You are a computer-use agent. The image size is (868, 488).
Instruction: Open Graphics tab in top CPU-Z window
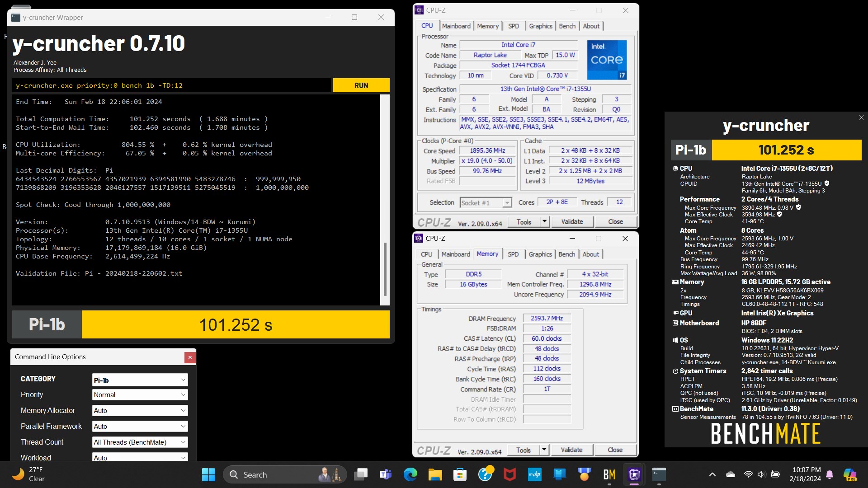point(541,26)
